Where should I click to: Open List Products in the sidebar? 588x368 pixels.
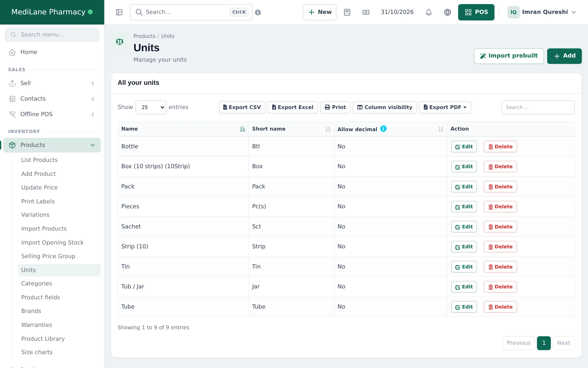(39, 160)
